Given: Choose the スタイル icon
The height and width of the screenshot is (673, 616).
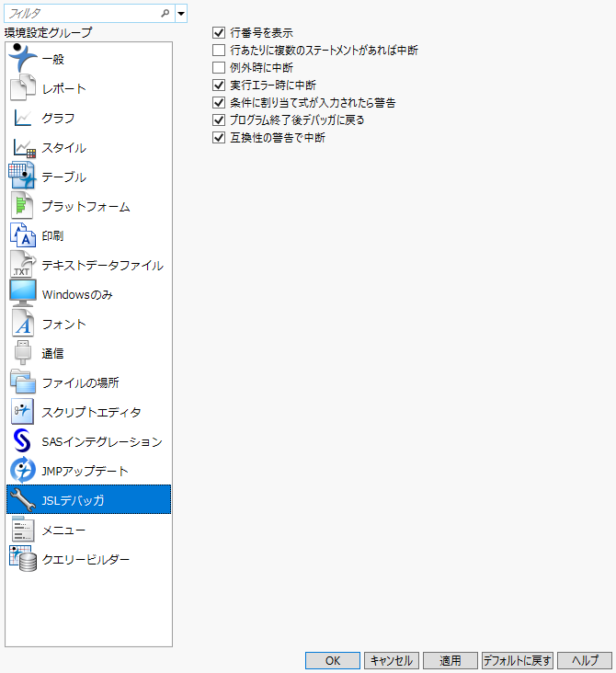Looking at the screenshot, I should tap(24, 148).
